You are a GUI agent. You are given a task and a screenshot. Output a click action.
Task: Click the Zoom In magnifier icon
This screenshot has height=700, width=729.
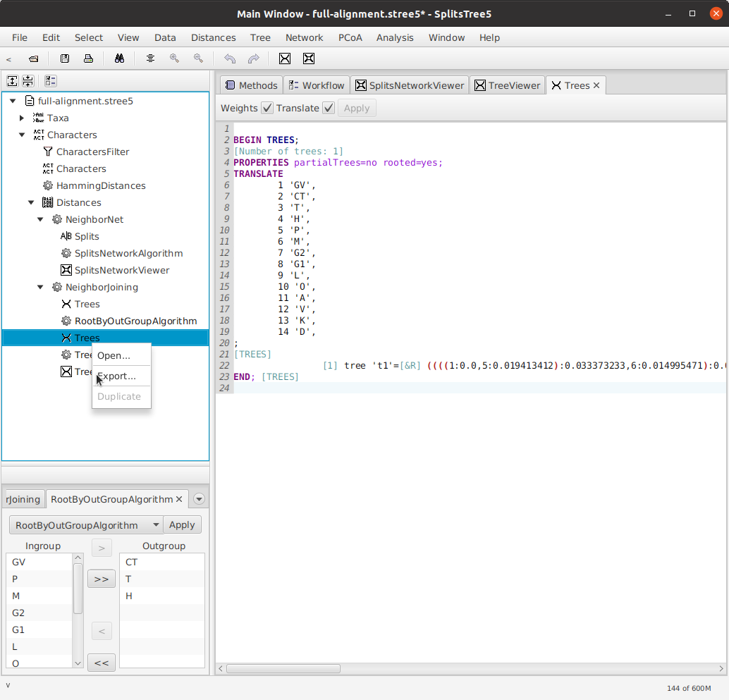pos(174,59)
